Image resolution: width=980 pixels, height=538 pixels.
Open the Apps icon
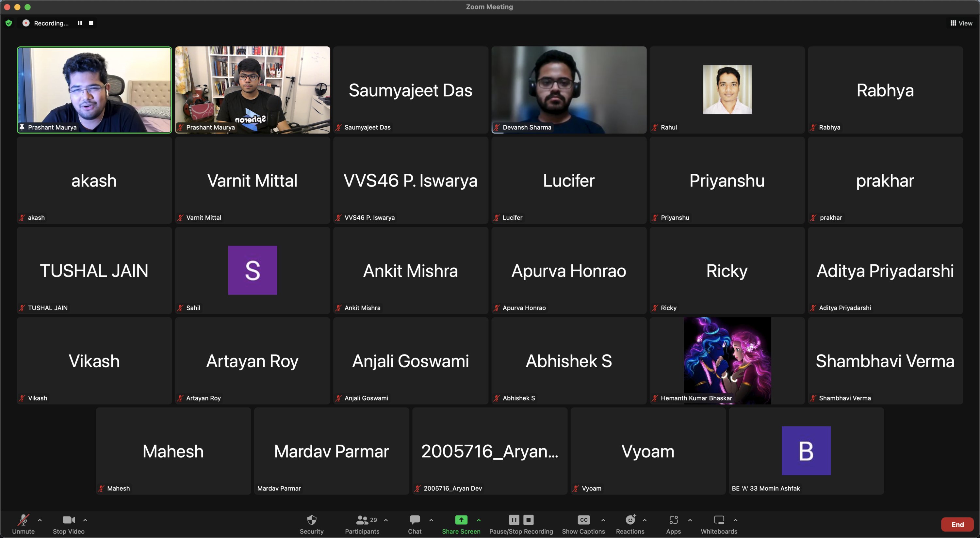click(673, 520)
